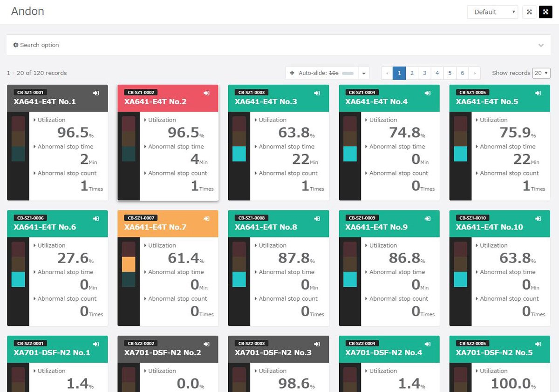Click the Search option gear icon
The width and height of the screenshot is (559, 392).
16,45
